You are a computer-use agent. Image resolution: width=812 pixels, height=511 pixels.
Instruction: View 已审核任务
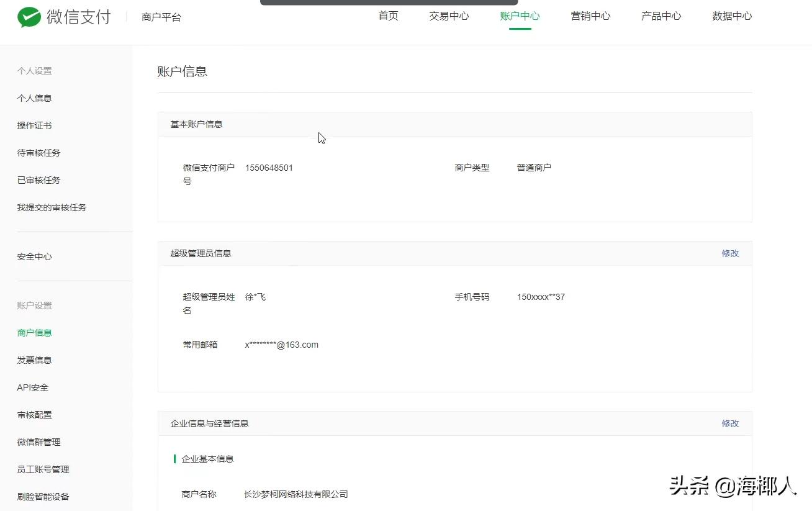(38, 180)
